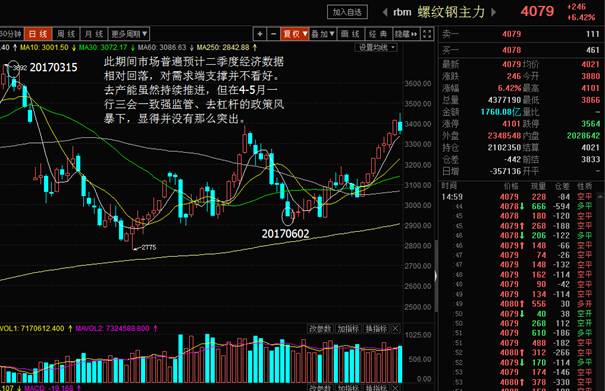This screenshot has width=605, height=391.
Task: Click 改参数 button in volume panel
Action: [x=320, y=329]
